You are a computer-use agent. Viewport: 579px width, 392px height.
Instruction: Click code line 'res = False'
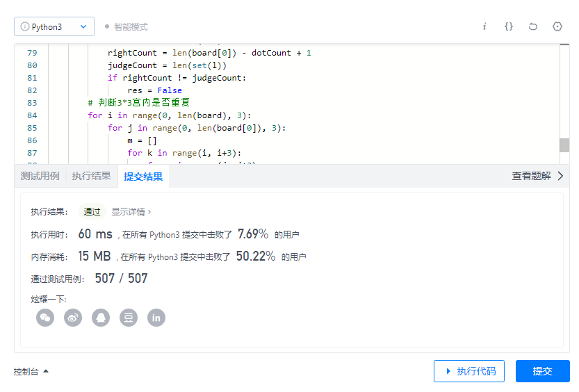point(154,90)
